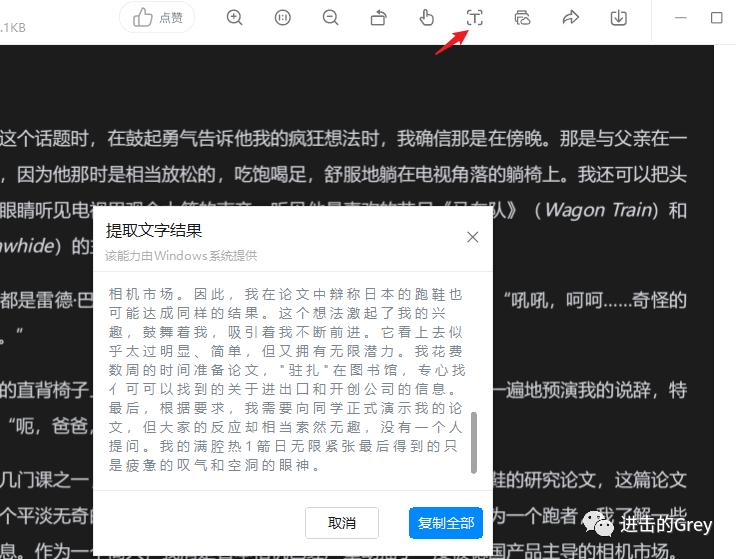Click the 复制全部 button
The width and height of the screenshot is (736, 559).
click(x=446, y=523)
